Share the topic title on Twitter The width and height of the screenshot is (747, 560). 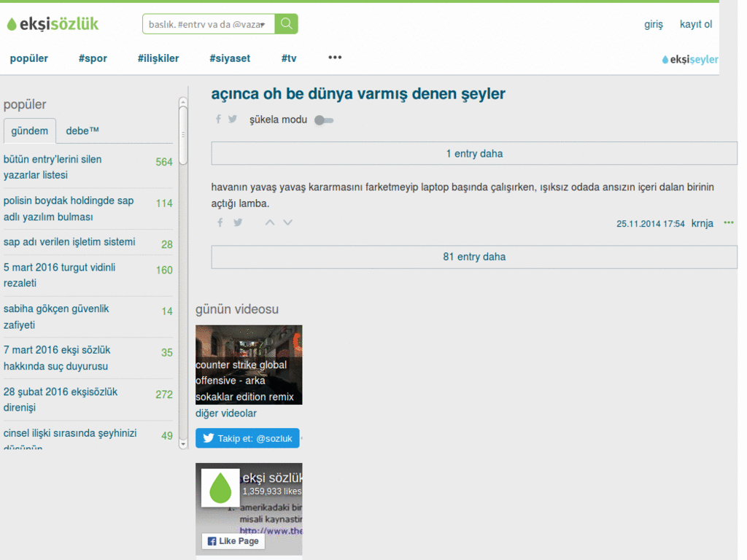coord(233,119)
